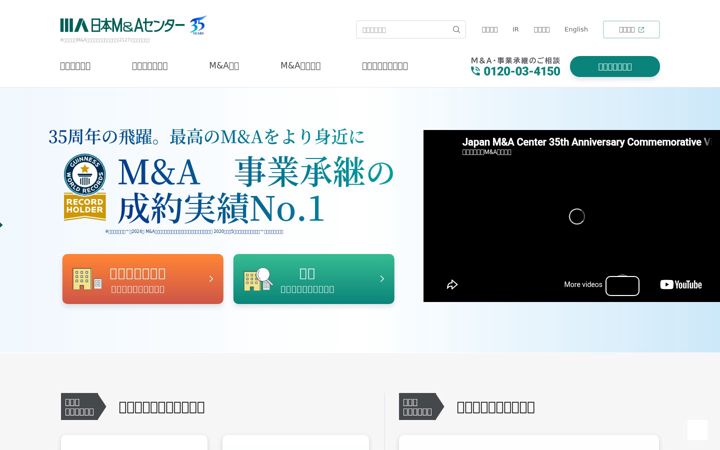The width and height of the screenshot is (720, 450).
Task: Click the rounded thumbnail box beside More videos
Action: 622,286
